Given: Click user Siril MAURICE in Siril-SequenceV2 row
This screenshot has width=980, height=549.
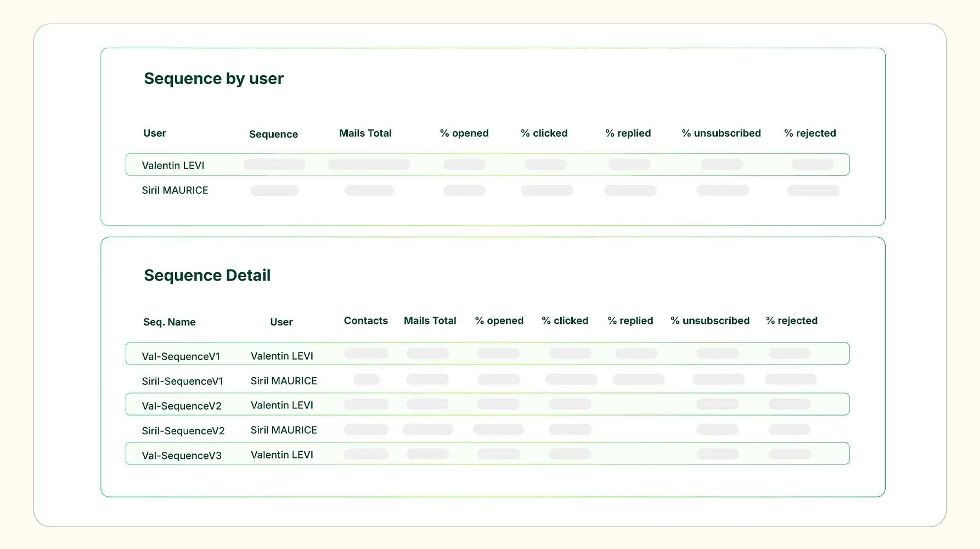Looking at the screenshot, I should tap(284, 430).
